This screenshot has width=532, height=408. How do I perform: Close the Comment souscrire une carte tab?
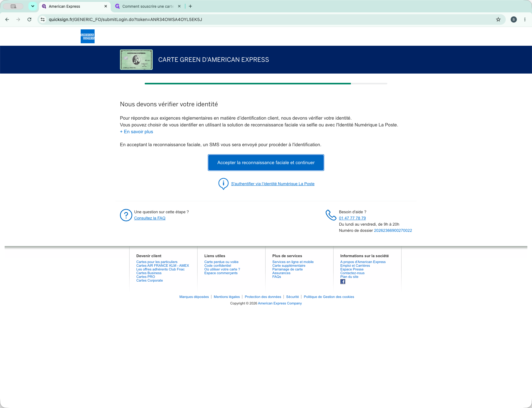(x=179, y=6)
